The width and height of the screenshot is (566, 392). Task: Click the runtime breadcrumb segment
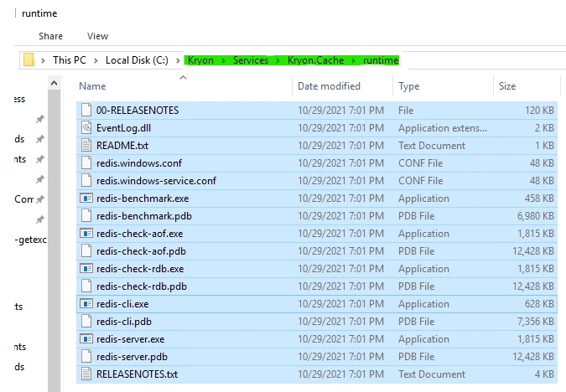(x=381, y=60)
